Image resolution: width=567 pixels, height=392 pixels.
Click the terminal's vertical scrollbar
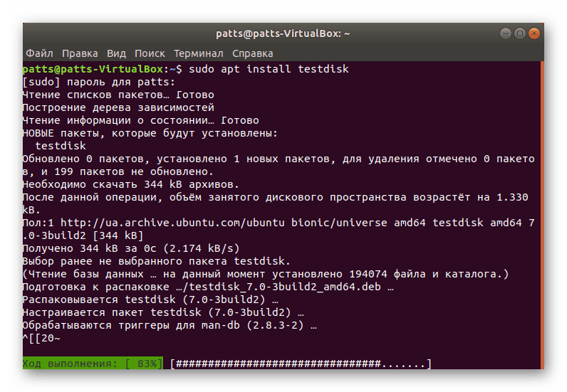pyautogui.click(x=541, y=213)
